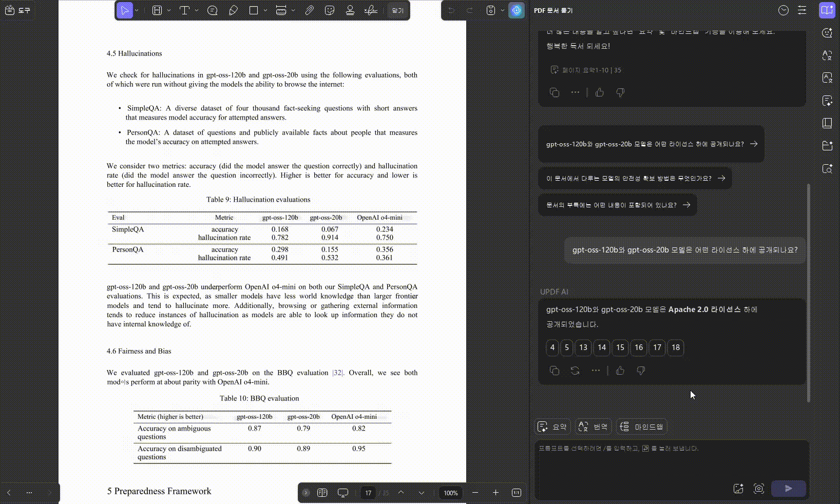840x504 pixels.
Task: Dislike the Apache 2.0 answer
Action: point(641,371)
